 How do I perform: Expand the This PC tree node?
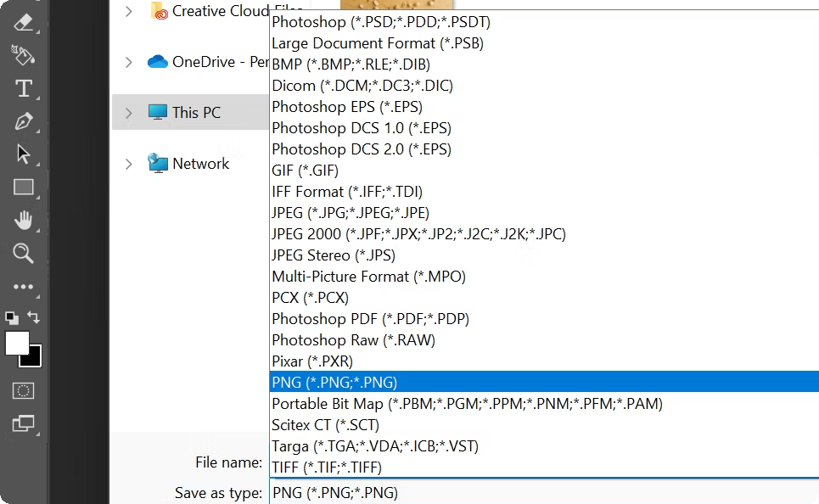tap(128, 113)
